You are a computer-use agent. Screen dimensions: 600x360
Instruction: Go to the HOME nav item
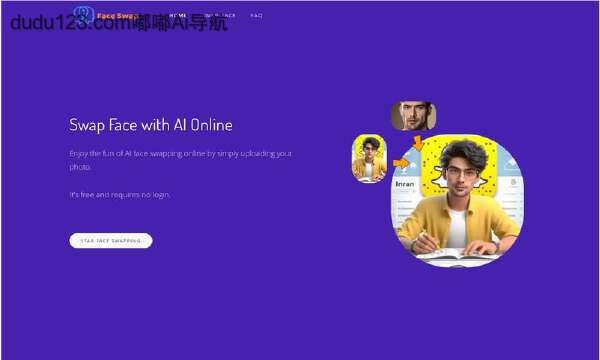pos(178,16)
